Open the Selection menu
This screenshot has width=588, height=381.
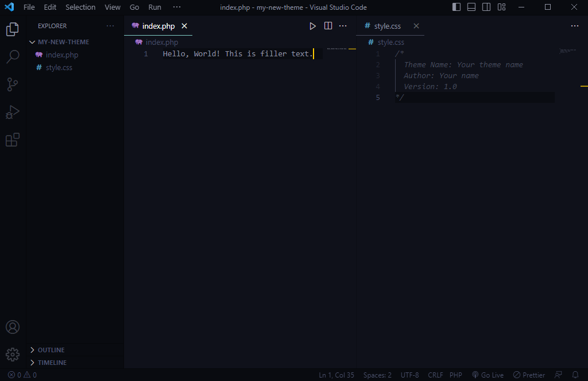pos(80,7)
